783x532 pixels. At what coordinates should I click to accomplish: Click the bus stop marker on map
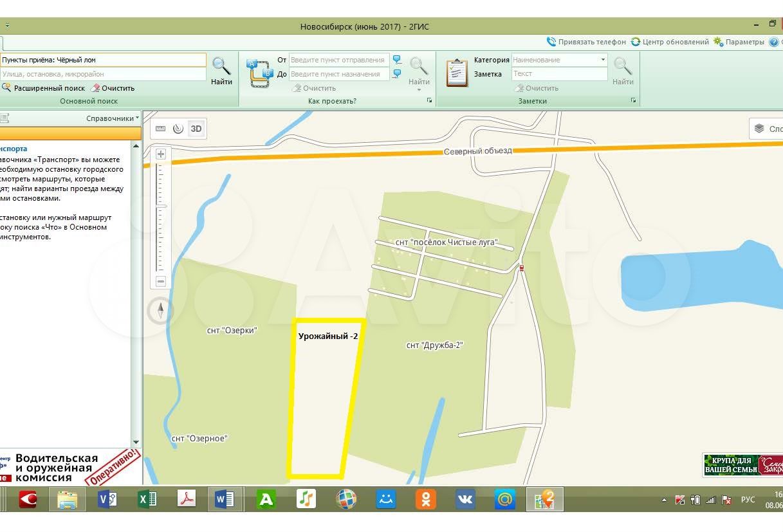click(x=521, y=268)
